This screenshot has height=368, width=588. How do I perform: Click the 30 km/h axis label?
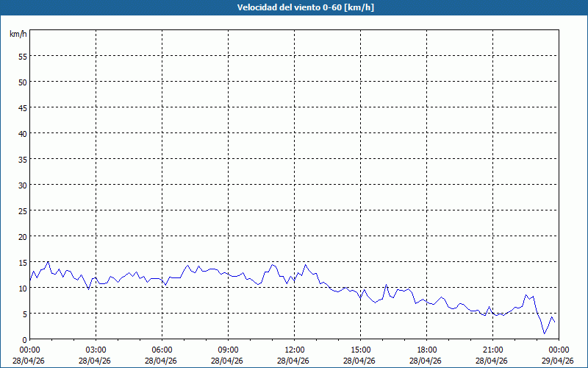(22, 185)
